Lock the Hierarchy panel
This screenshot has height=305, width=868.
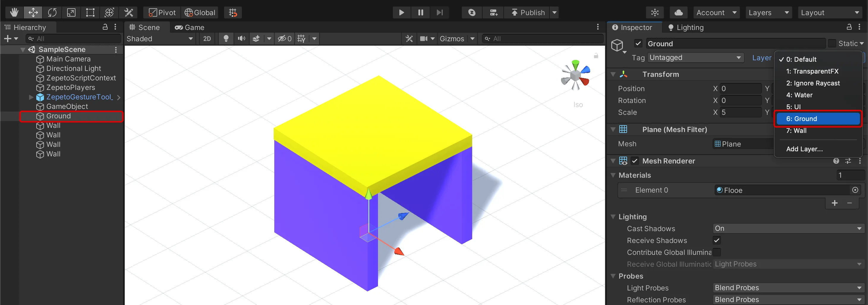tap(105, 27)
